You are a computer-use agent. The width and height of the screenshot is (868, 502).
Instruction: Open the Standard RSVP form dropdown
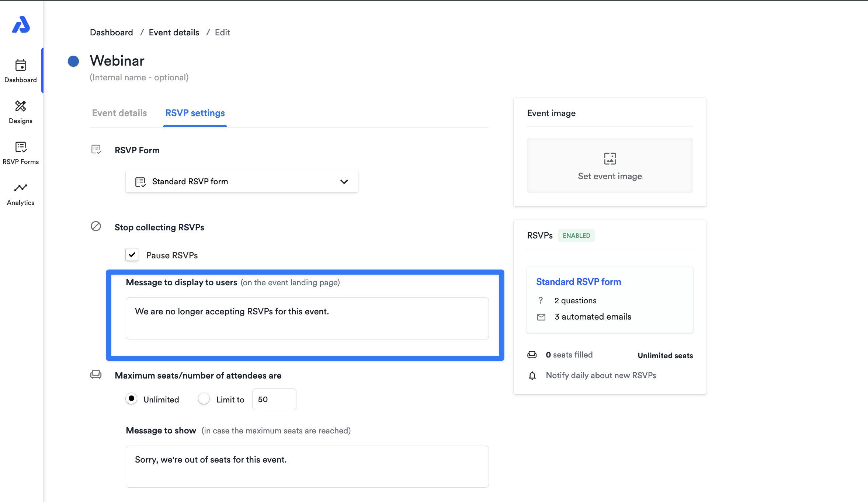(x=242, y=181)
